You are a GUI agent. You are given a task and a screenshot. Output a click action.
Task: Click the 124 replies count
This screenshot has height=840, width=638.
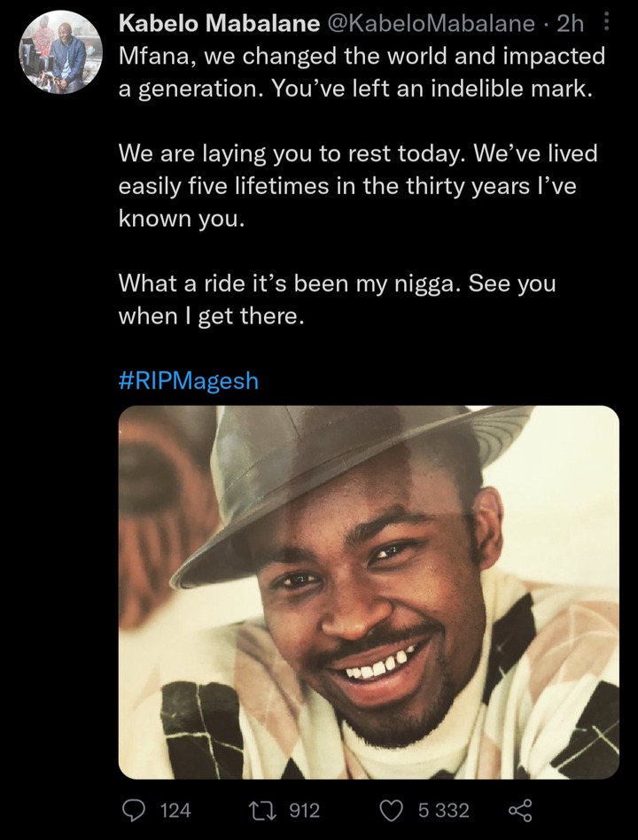pos(175,810)
